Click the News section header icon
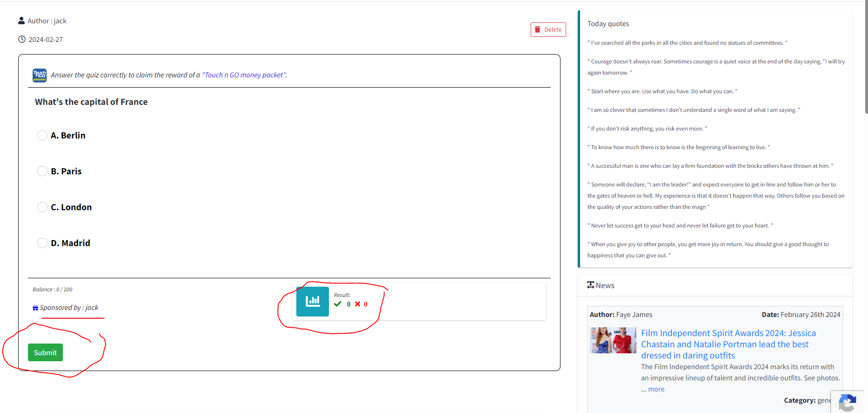Viewport: 868px width, 413px height. 590,285
